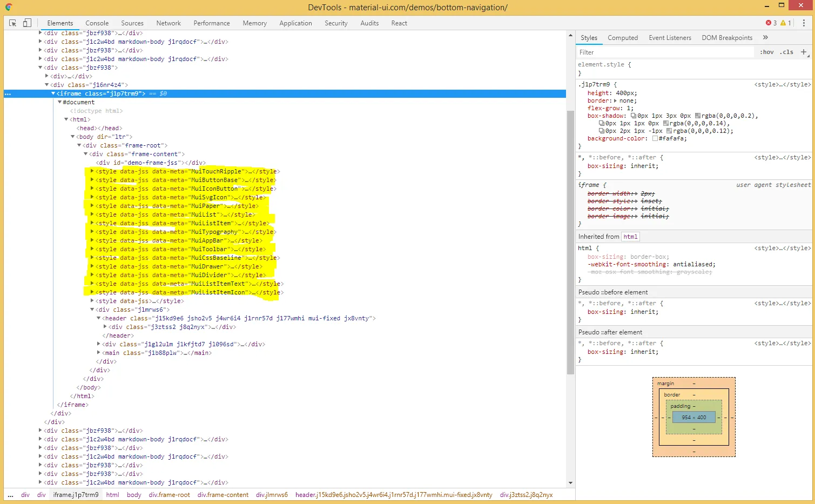The image size is (815, 504).
Task: Switch to the Network tab
Action: click(x=169, y=23)
